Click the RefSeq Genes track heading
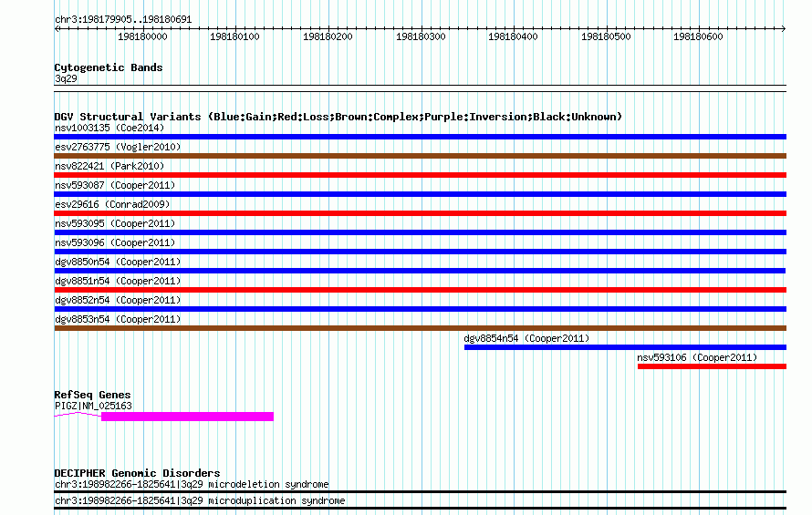The width and height of the screenshot is (812, 515). pyautogui.click(x=92, y=395)
